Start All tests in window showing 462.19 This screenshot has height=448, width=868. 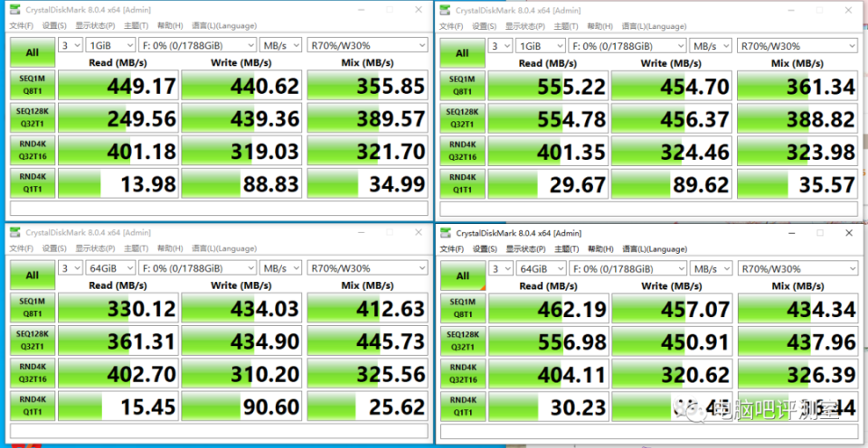[x=463, y=275]
